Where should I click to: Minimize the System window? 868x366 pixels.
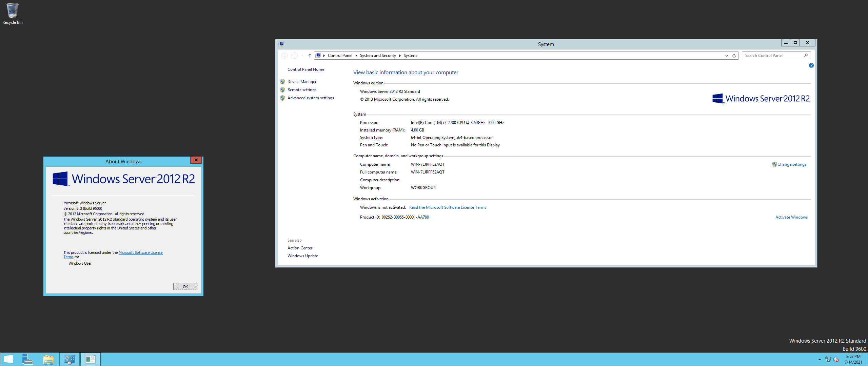[786, 43]
